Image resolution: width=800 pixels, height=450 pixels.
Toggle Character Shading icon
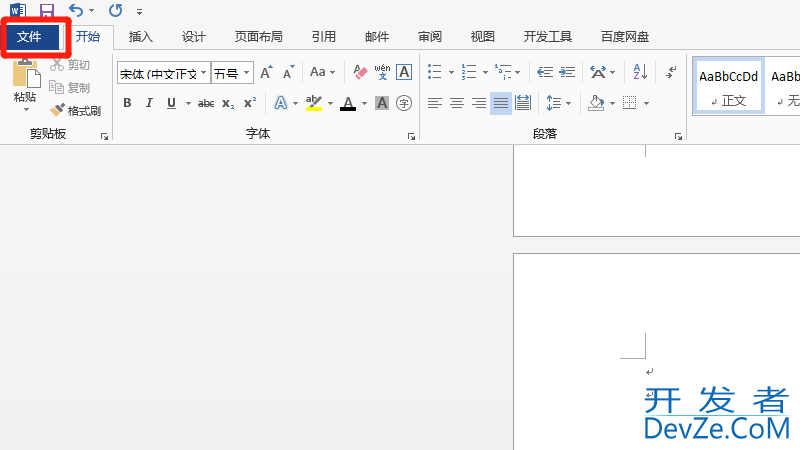click(382, 103)
